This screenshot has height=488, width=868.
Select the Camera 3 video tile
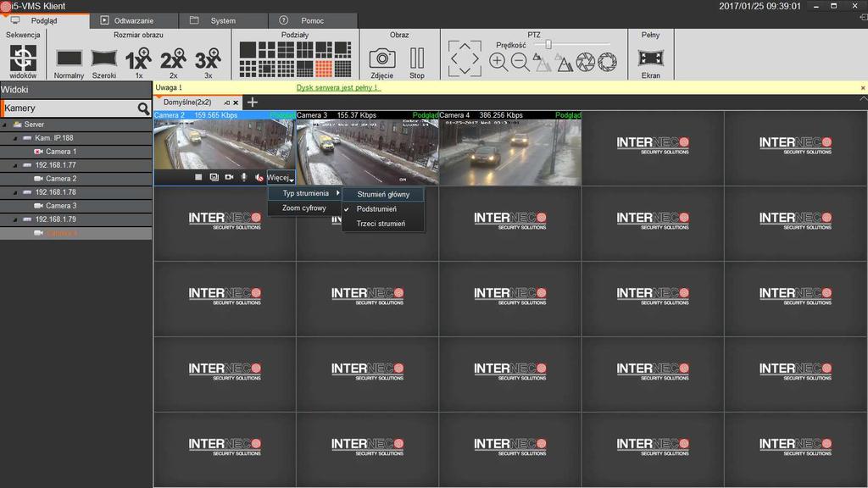[368, 148]
